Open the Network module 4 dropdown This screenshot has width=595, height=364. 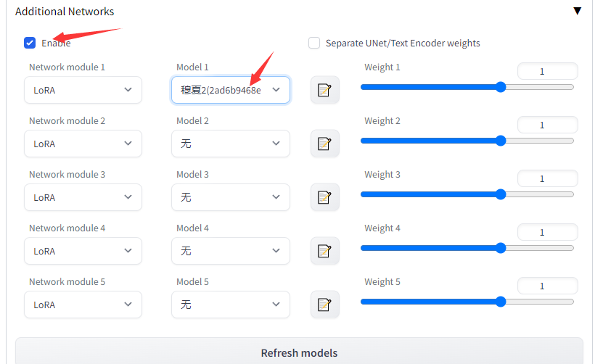click(83, 251)
